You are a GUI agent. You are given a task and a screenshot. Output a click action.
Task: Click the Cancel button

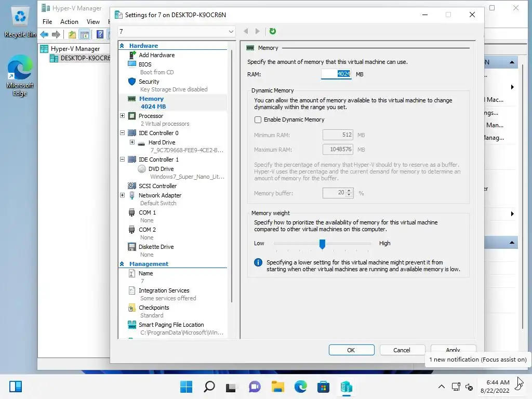pyautogui.click(x=403, y=350)
